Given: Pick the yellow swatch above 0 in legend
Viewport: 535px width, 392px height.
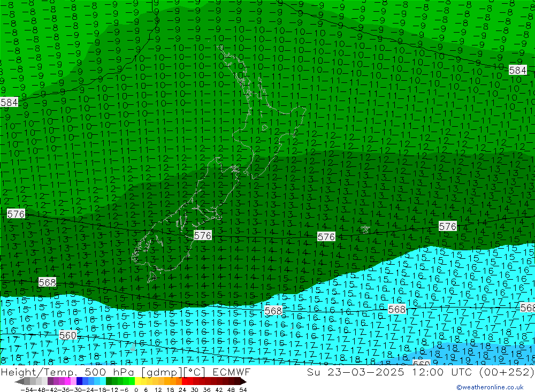Looking at the screenshot, I should pyautogui.click(x=137, y=381).
